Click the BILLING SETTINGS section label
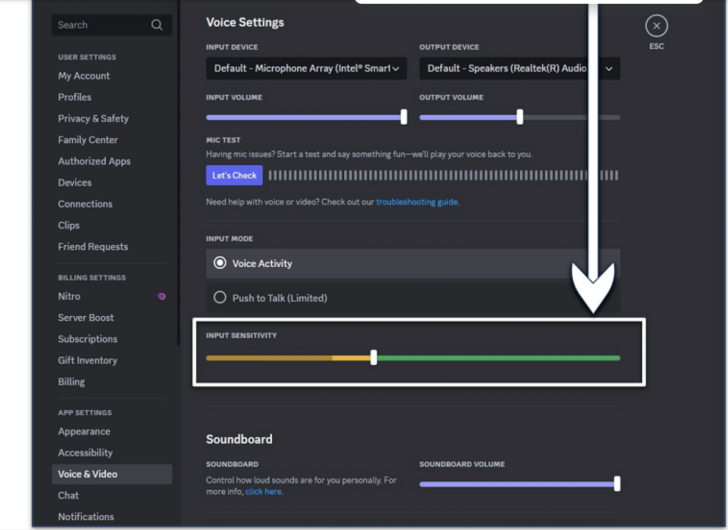 point(92,278)
